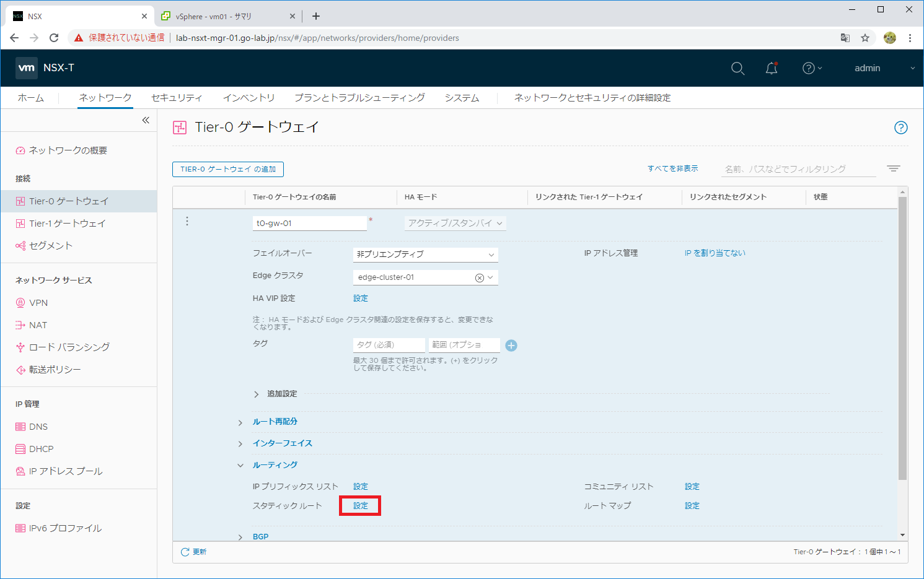Click the すべてを非表示 link
Screen dimensions: 924x579
coord(673,168)
